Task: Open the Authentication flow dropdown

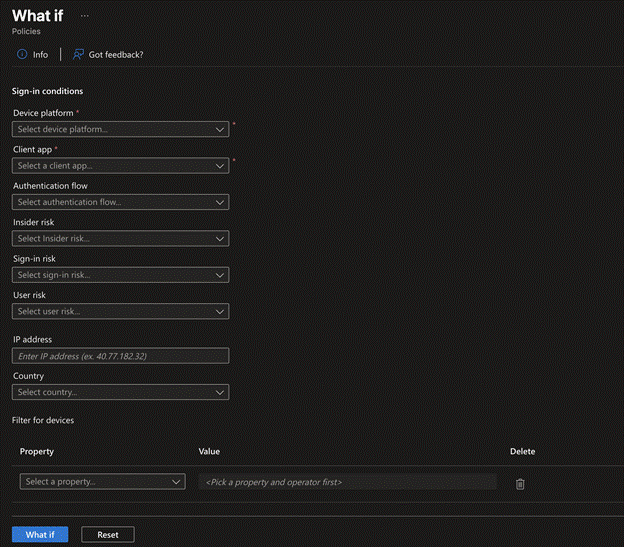Action: (120, 202)
